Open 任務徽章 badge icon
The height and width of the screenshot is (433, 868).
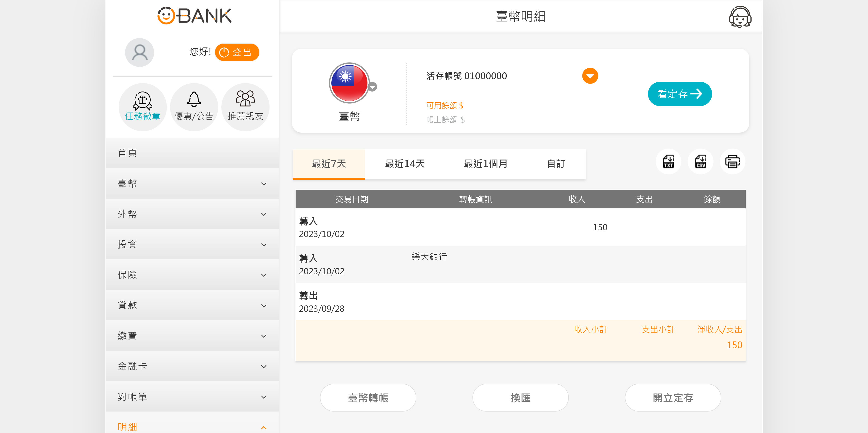(142, 107)
